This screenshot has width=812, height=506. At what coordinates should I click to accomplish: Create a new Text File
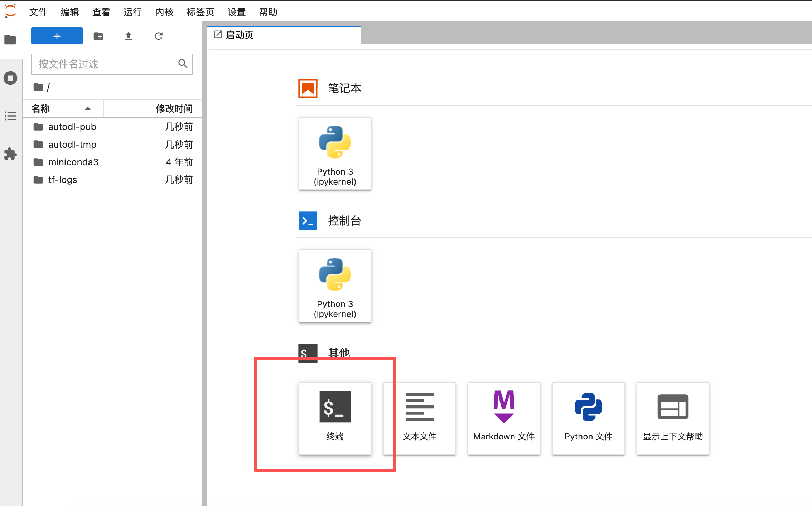[x=419, y=418]
